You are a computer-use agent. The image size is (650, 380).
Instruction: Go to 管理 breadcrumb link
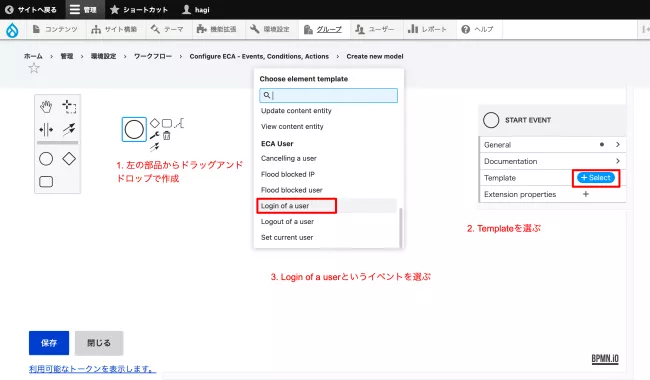coord(67,56)
